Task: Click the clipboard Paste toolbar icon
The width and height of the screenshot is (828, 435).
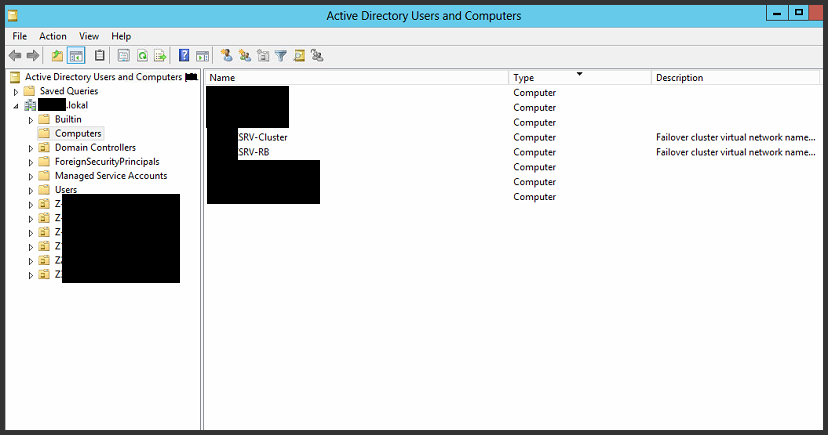Action: pos(99,55)
